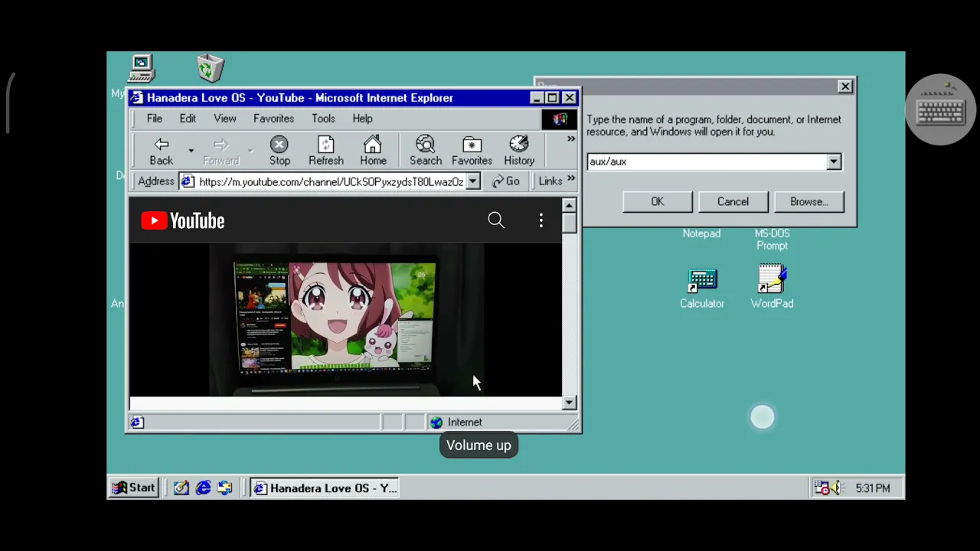980x551 pixels.
Task: Click OK in the Run dialog
Action: click(x=658, y=201)
